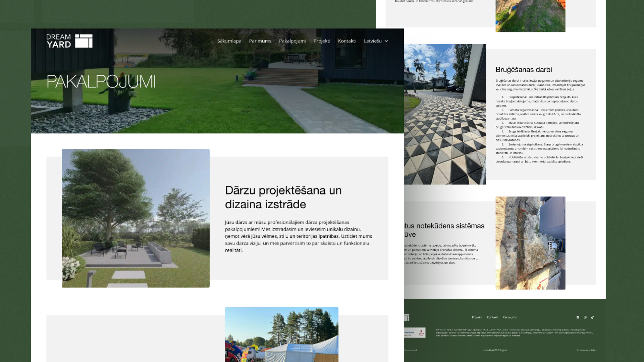Expand the Latviešu language dropdown

376,41
